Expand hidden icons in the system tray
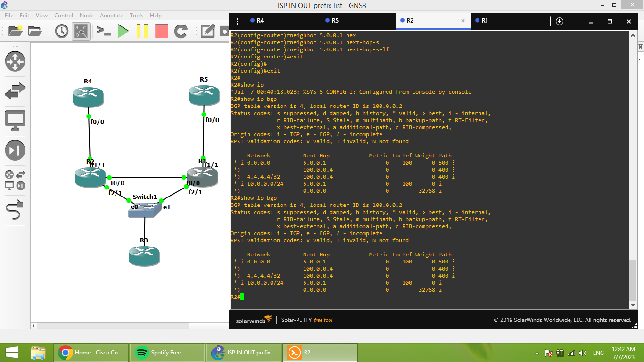The width and height of the screenshot is (644, 362). coord(536,352)
